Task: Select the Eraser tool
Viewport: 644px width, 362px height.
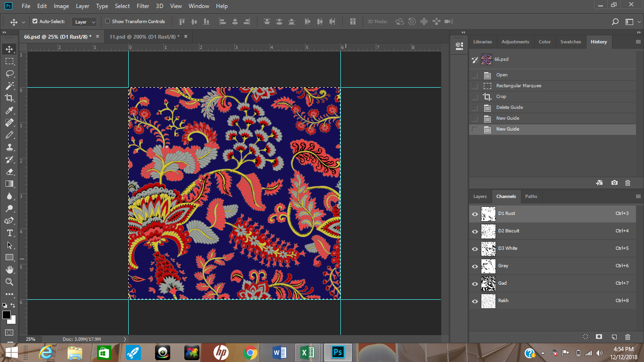Action: 9,172
